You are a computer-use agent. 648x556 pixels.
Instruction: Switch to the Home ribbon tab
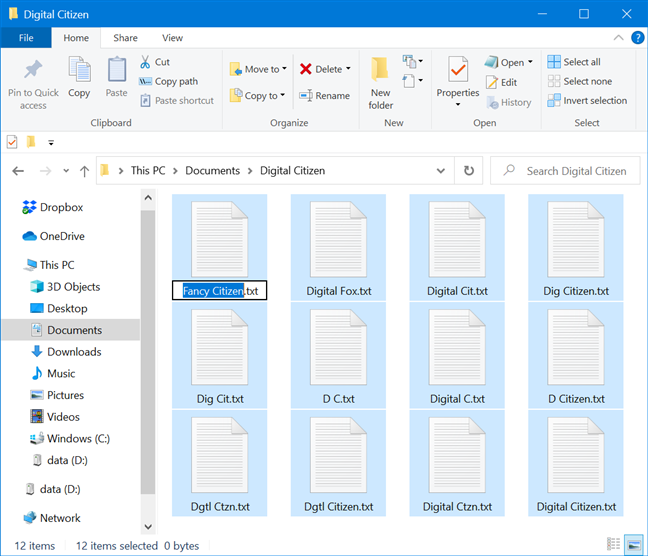pos(76,38)
